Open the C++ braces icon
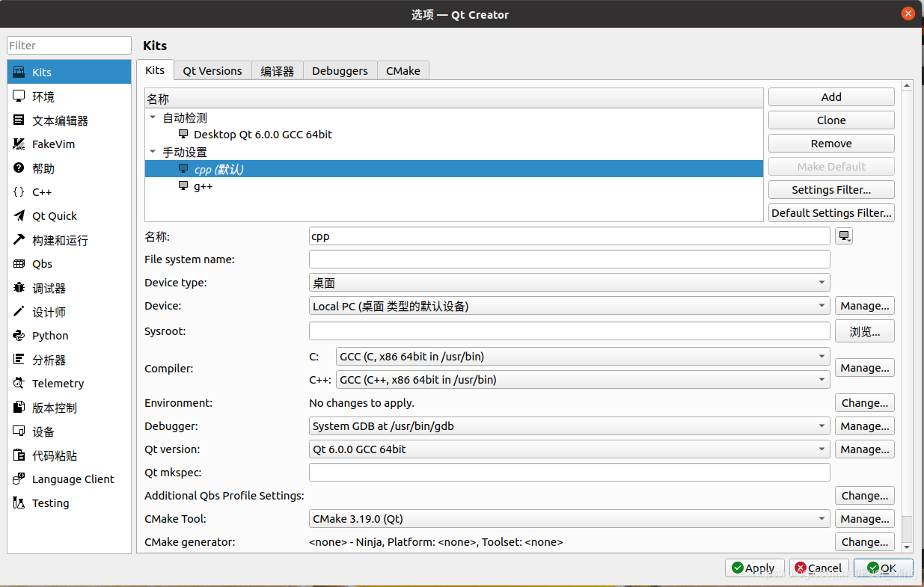Image resolution: width=924 pixels, height=587 pixels. click(19, 192)
